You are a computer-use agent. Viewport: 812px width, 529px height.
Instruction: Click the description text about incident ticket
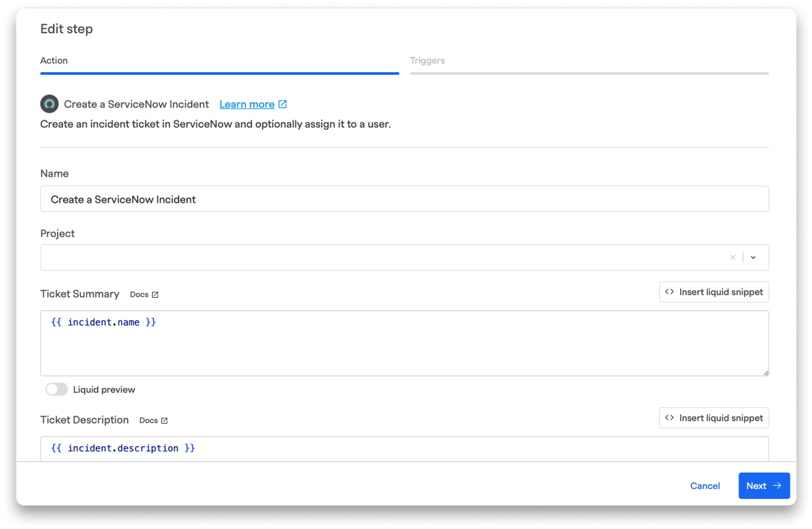[x=215, y=124]
